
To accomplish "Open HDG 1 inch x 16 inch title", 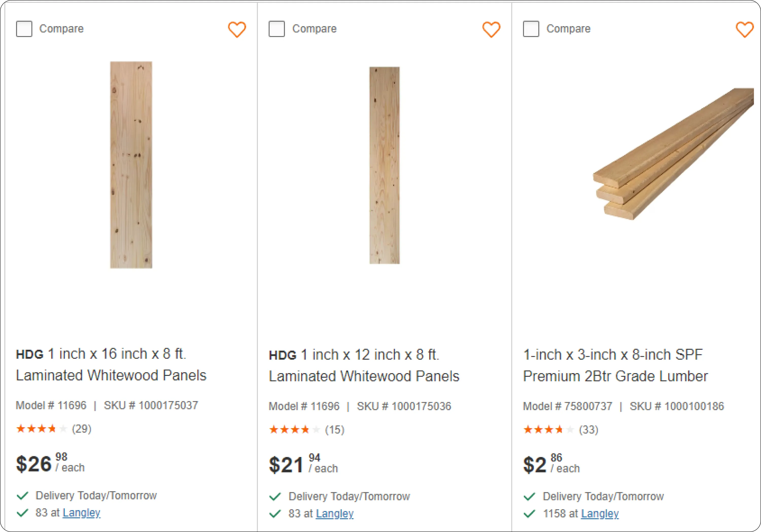I will pyautogui.click(x=111, y=364).
